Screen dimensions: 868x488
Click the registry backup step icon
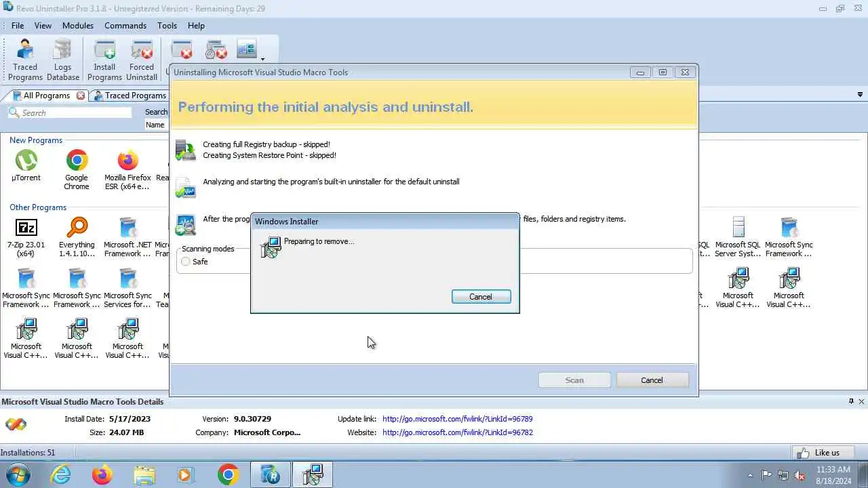[x=185, y=150]
